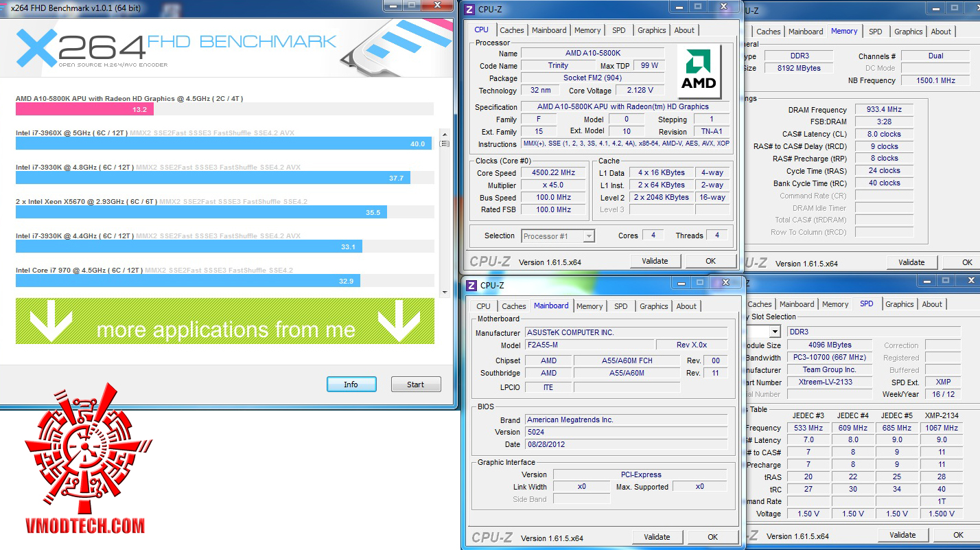Select the Core Voltage value '2.128 V'
This screenshot has height=550, width=980.
click(640, 91)
